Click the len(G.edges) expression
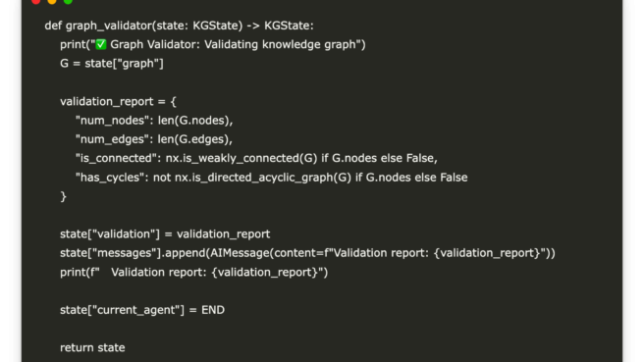644x362 pixels. click(193, 139)
